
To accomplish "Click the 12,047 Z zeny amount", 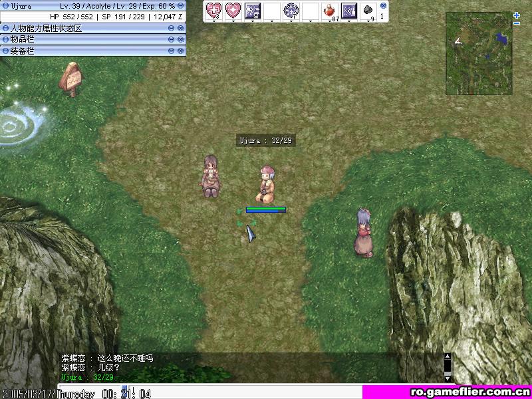I will pos(168,17).
